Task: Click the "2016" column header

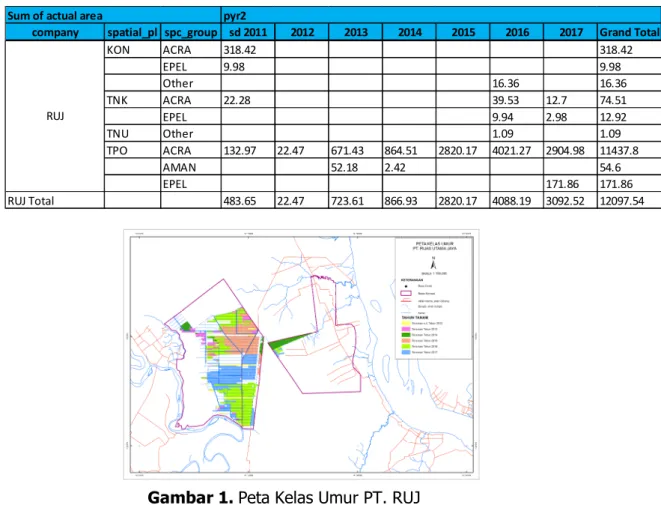Action: pyautogui.click(x=517, y=32)
